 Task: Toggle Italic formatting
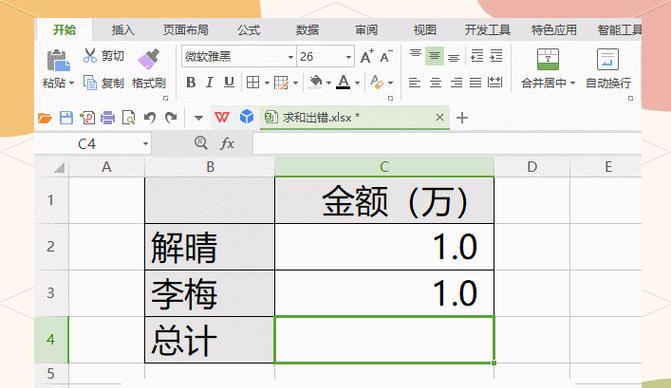coord(209,82)
